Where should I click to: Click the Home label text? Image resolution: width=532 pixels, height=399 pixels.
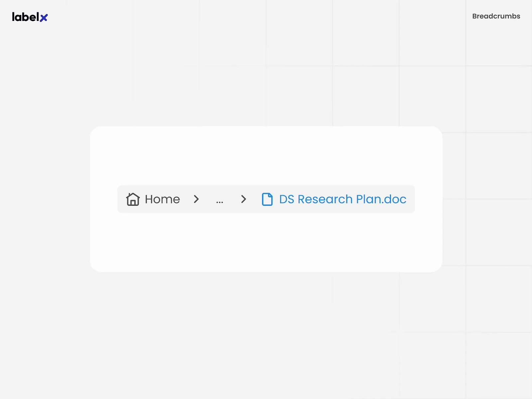[x=162, y=199]
